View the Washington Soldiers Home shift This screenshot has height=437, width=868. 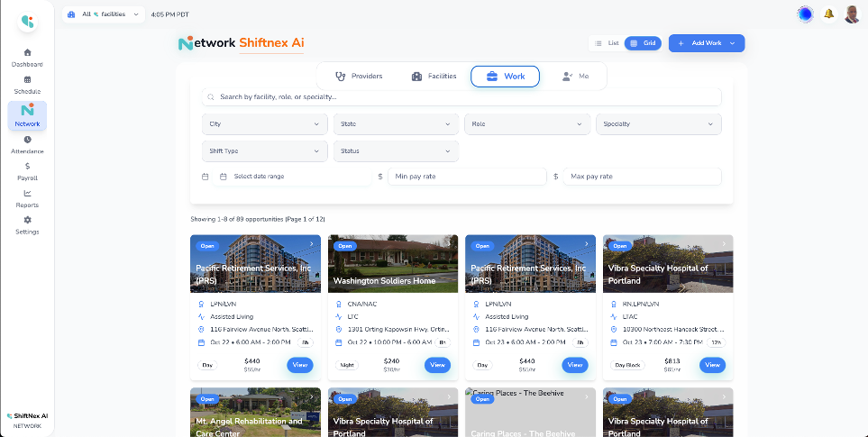[x=437, y=365]
